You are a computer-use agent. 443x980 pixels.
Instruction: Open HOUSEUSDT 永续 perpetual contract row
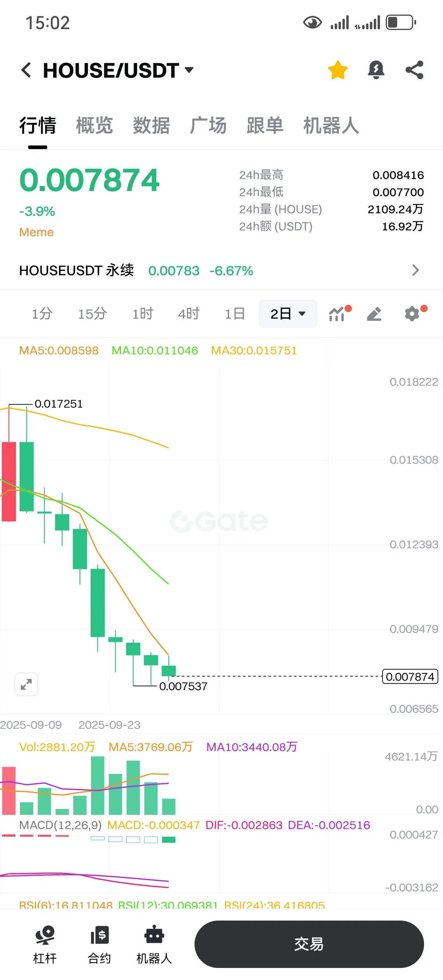221,271
